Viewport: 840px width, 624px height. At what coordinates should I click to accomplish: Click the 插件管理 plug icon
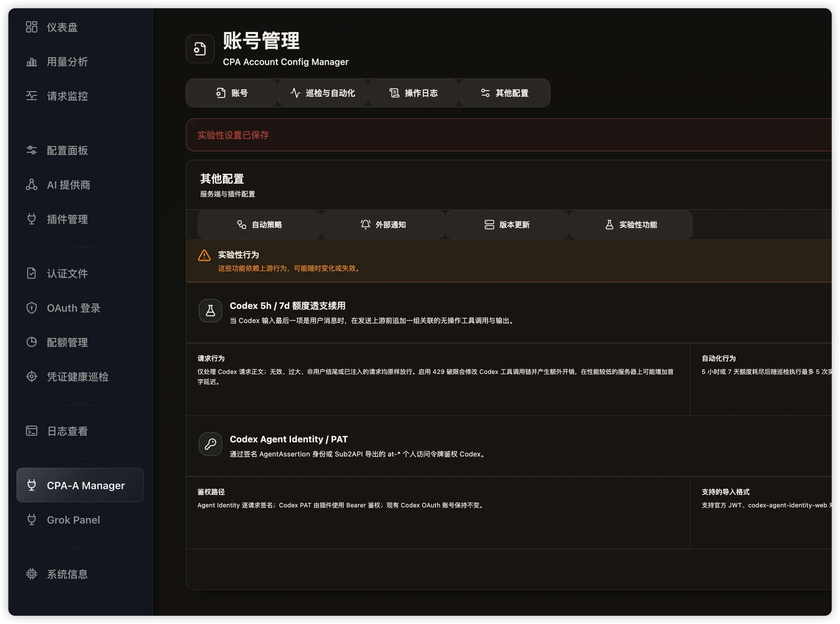[31, 219]
